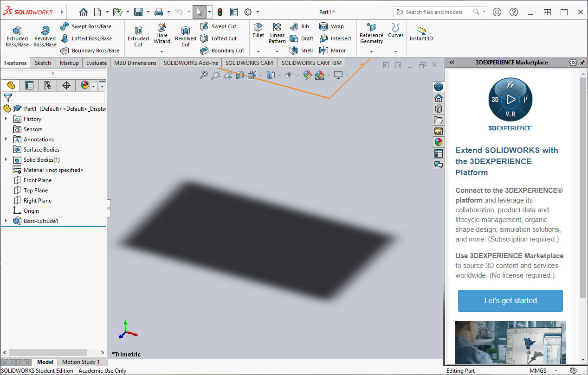The image size is (588, 375).
Task: Activate the Shell tool
Action: click(302, 51)
